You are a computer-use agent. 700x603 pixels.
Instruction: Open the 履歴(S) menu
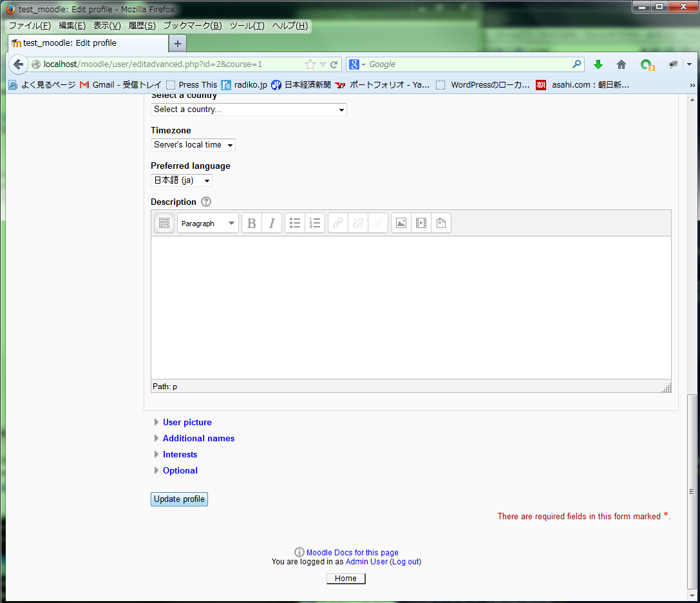click(x=142, y=26)
